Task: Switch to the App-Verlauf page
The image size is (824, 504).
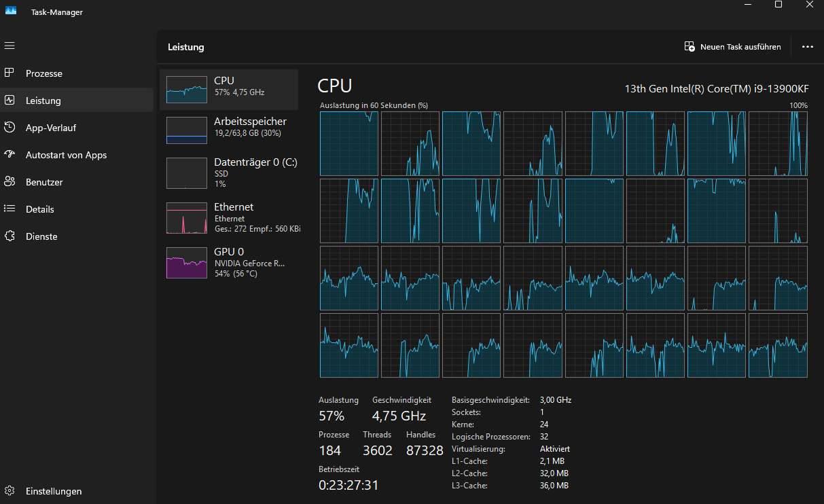Action: tap(77, 128)
